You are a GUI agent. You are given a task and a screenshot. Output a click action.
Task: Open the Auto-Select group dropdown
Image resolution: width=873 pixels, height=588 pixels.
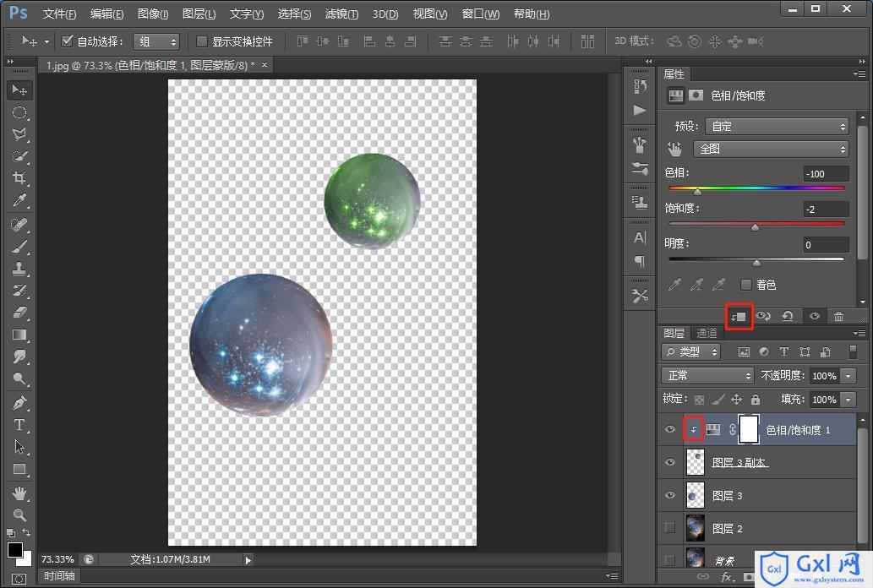tap(156, 41)
